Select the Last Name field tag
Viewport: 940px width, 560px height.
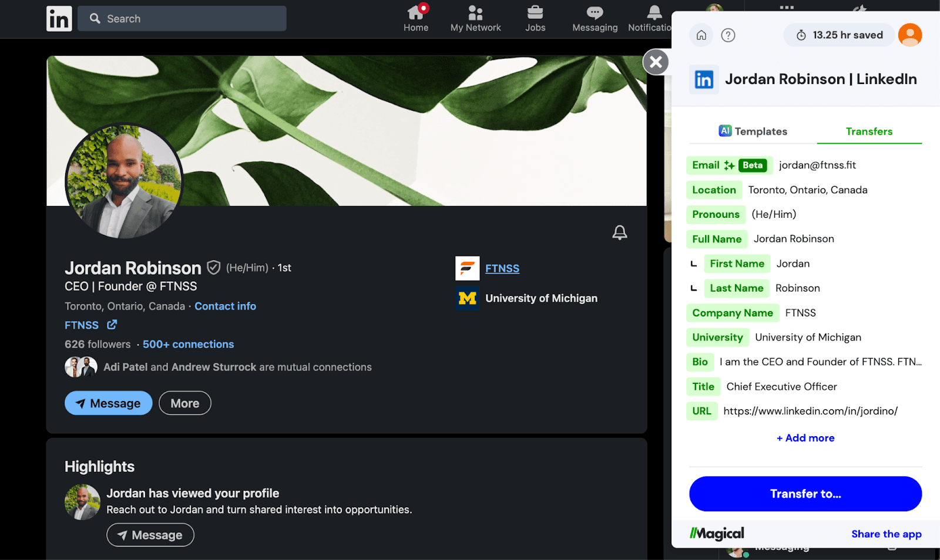pyautogui.click(x=736, y=289)
